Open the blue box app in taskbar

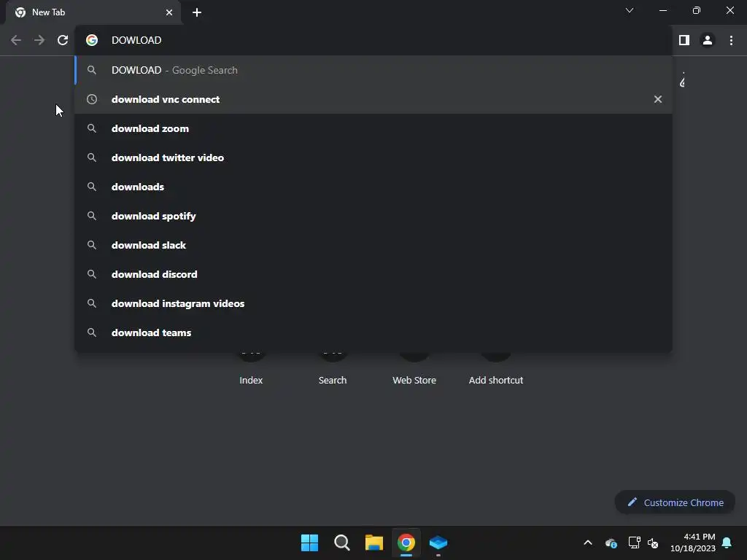pyautogui.click(x=438, y=542)
